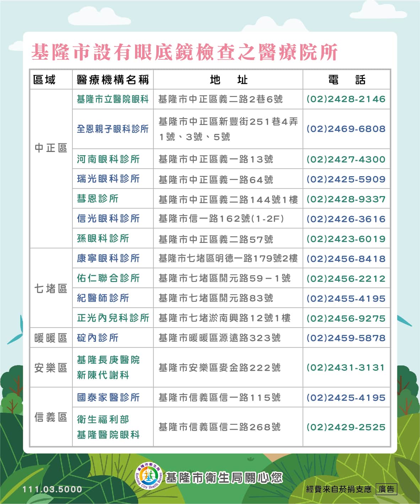Click clinic name 孫眼科診所
The width and height of the screenshot is (420, 504).
[x=103, y=238]
